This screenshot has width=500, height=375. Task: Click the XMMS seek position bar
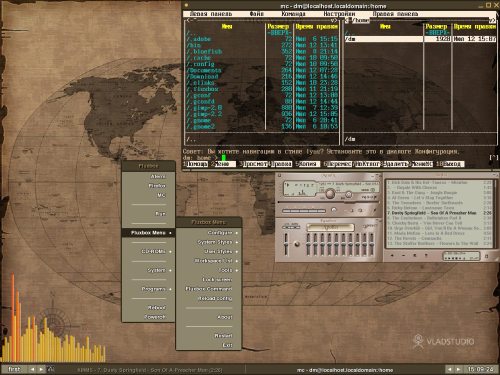pyautogui.click(x=328, y=202)
